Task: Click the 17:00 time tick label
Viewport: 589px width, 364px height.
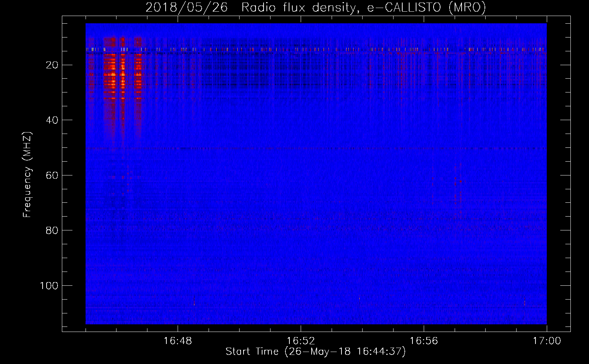Action: click(x=547, y=341)
